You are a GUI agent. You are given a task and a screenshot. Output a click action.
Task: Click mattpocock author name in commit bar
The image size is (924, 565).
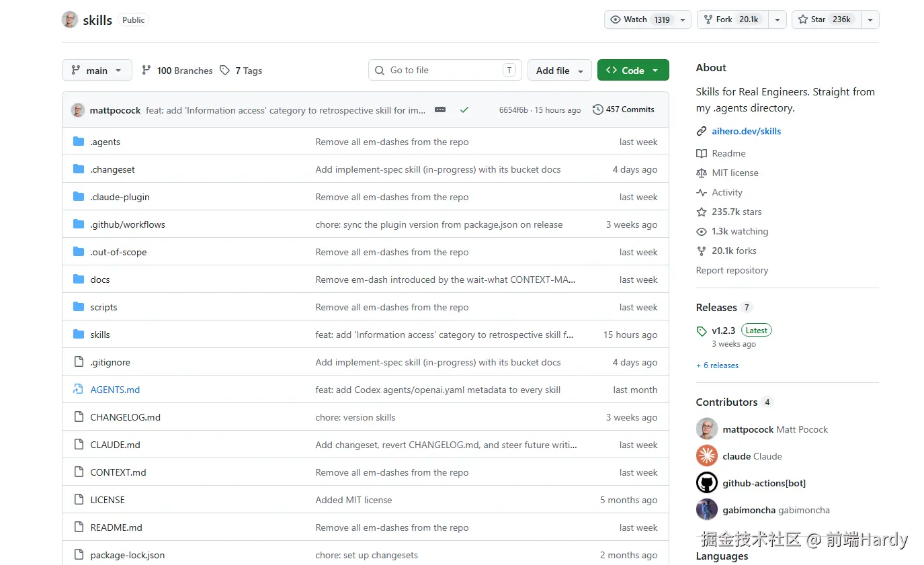115,110
